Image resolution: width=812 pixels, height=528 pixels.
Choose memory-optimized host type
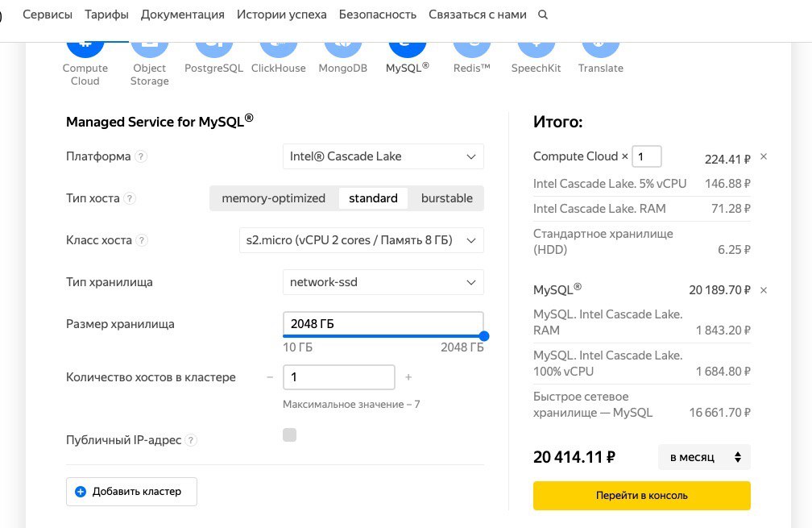(273, 198)
